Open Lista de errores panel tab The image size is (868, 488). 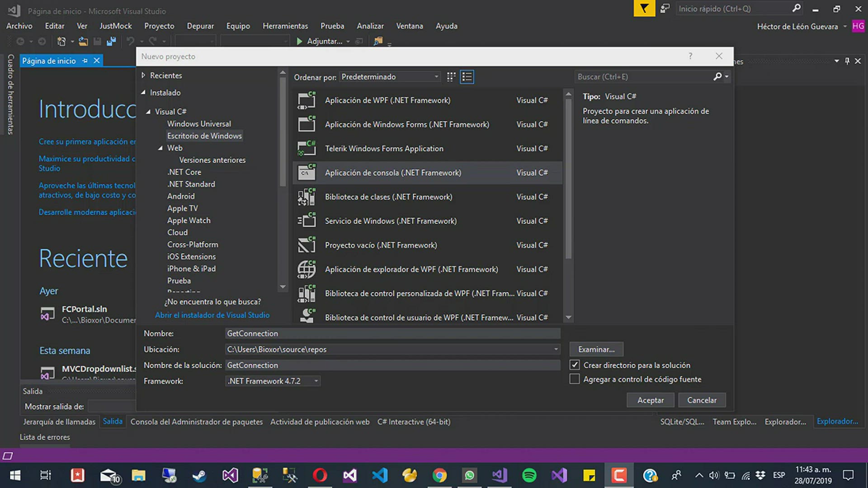(x=45, y=437)
